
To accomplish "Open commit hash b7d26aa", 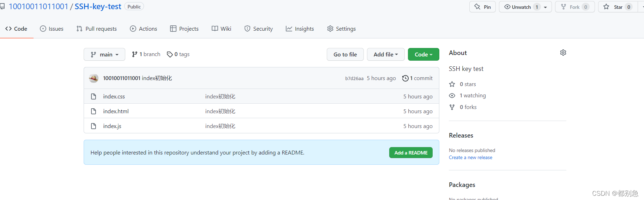I will point(354,78).
